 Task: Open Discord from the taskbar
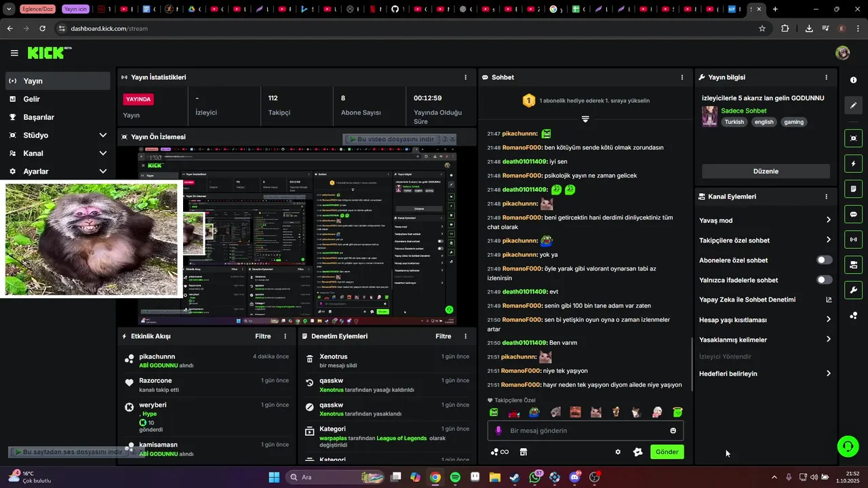pos(575,477)
